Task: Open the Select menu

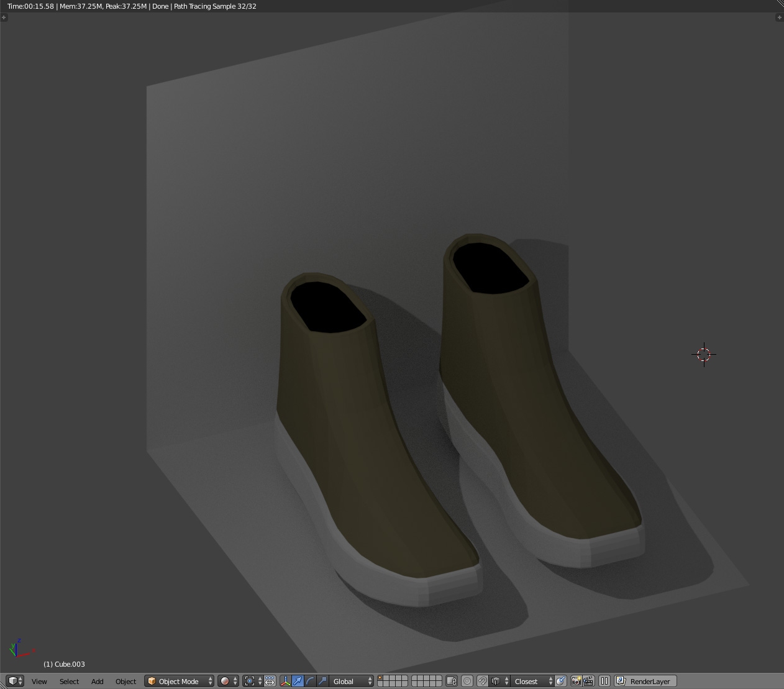Action: [x=69, y=682]
